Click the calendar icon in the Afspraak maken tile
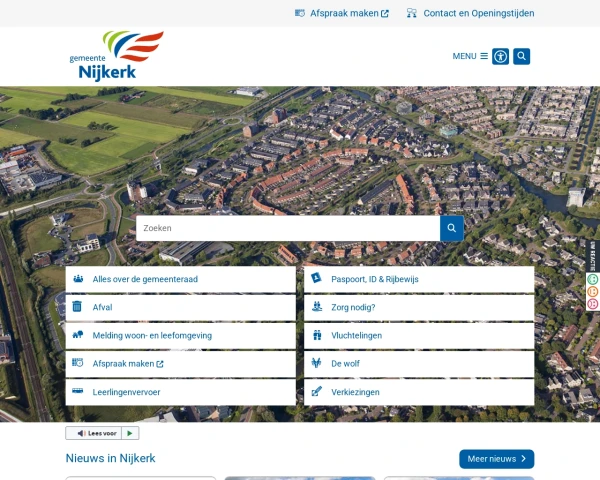Screen dimensions: 600x480 [x=78, y=362]
